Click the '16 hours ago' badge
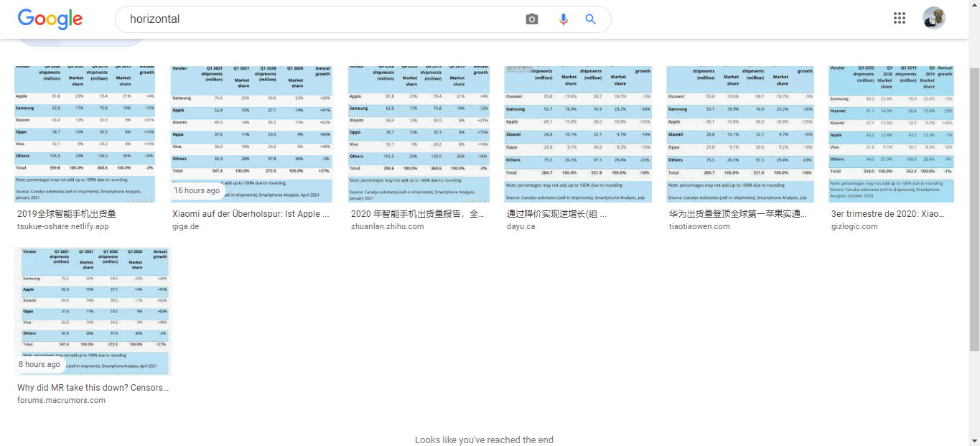The width and height of the screenshot is (980, 446). point(197,191)
